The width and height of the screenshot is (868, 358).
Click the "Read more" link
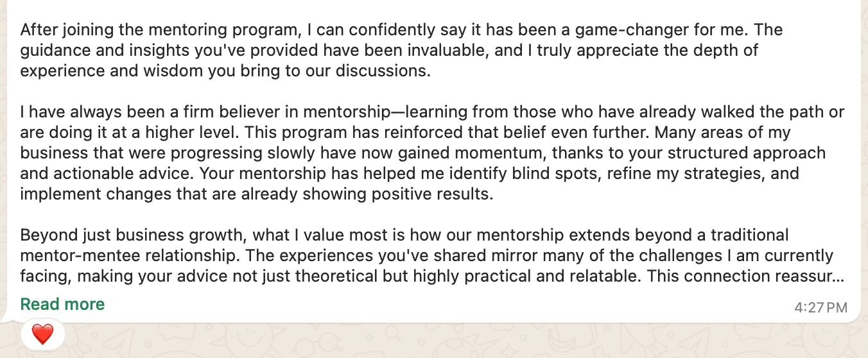[x=62, y=304]
